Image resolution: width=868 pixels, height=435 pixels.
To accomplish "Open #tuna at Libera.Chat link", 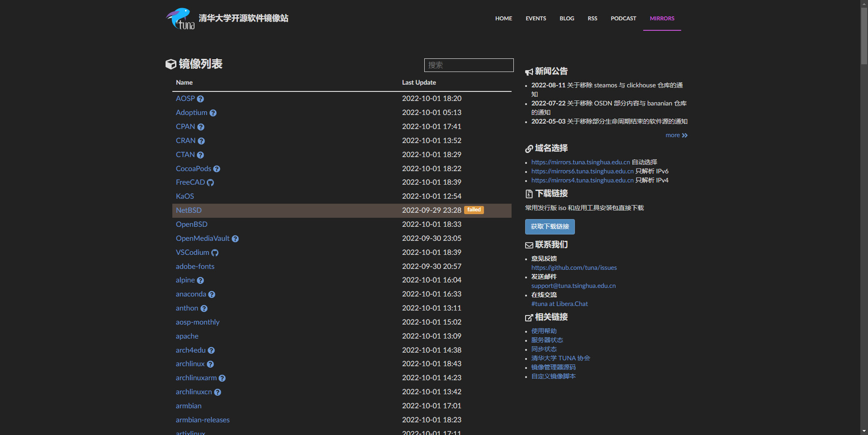I will [560, 304].
